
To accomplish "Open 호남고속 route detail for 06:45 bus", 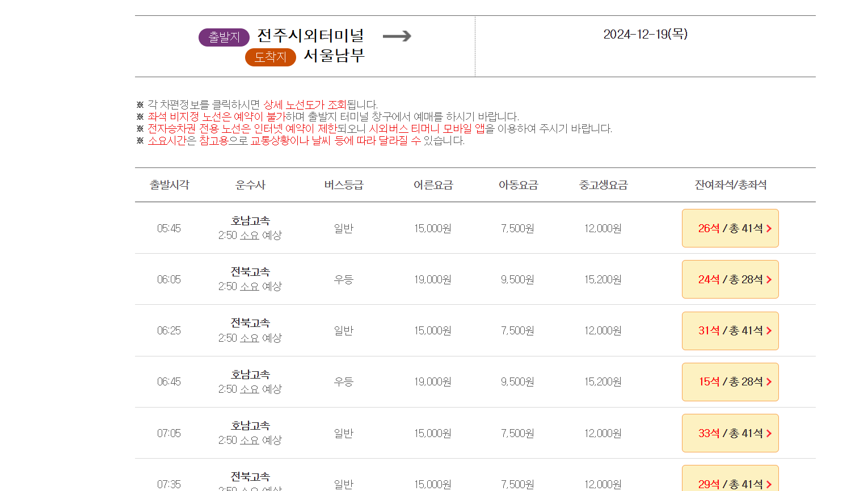I will pyautogui.click(x=250, y=375).
